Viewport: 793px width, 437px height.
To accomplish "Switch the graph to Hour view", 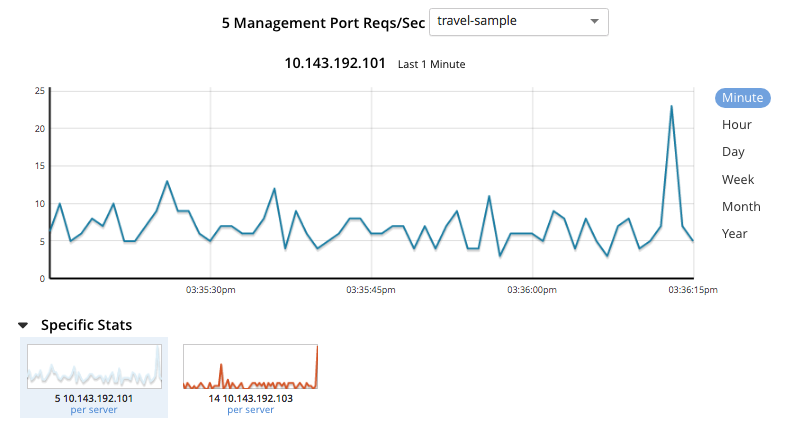I will pyautogui.click(x=736, y=125).
